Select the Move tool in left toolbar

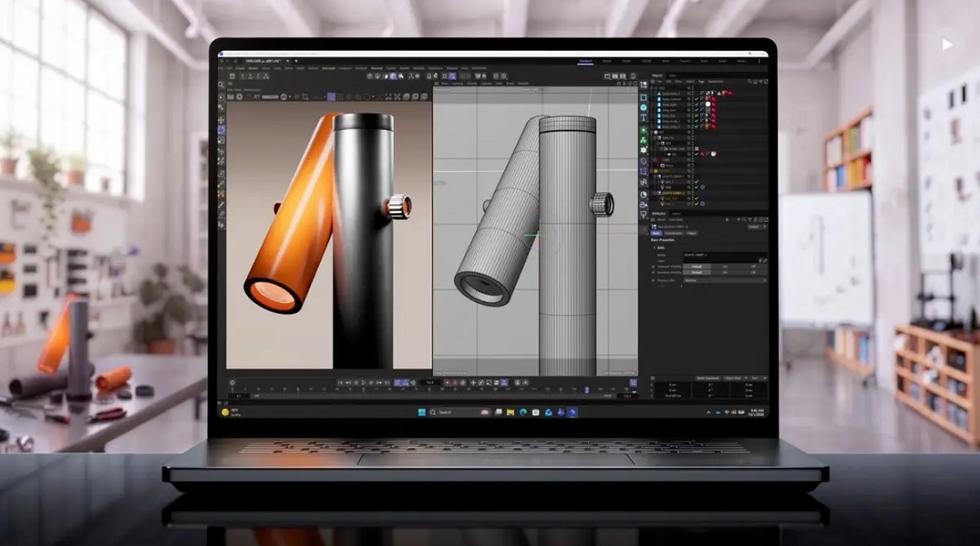[221, 119]
